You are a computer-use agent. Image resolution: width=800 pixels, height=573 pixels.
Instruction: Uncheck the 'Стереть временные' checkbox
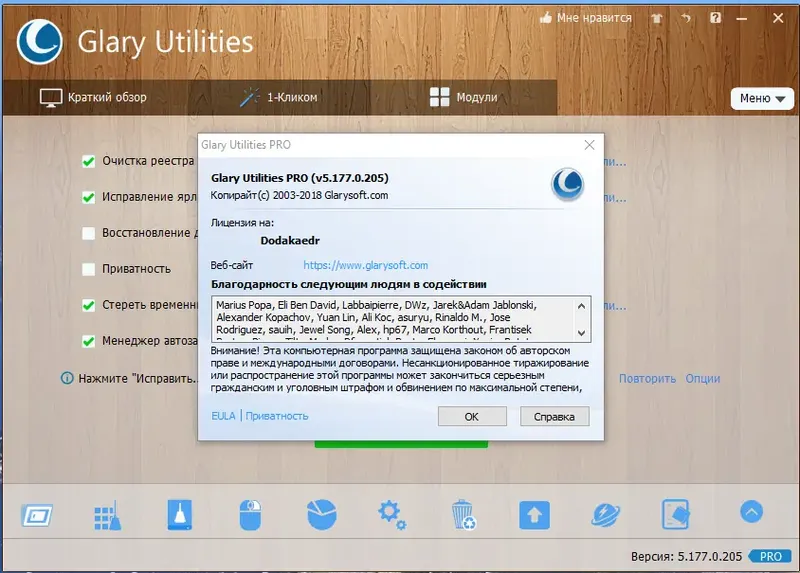88,305
